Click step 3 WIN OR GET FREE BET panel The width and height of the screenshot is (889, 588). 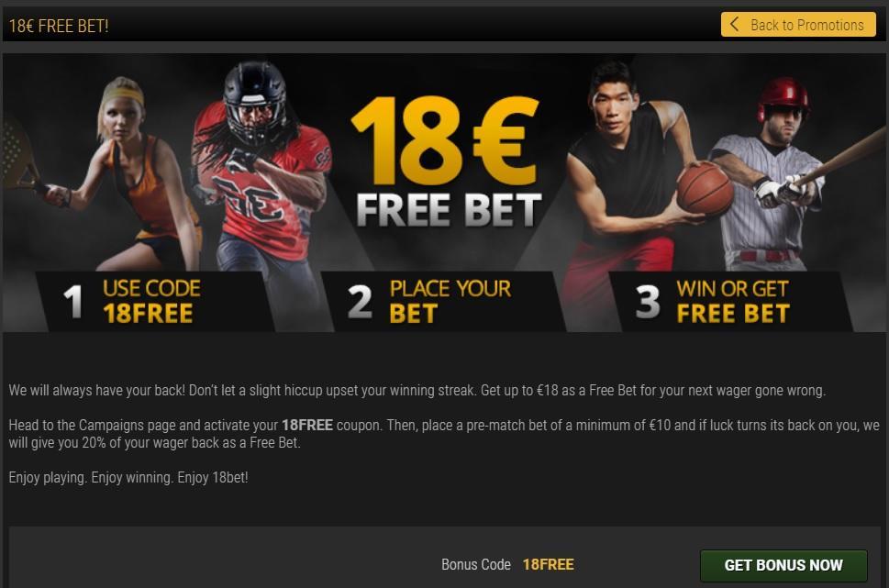pyautogui.click(x=730, y=301)
